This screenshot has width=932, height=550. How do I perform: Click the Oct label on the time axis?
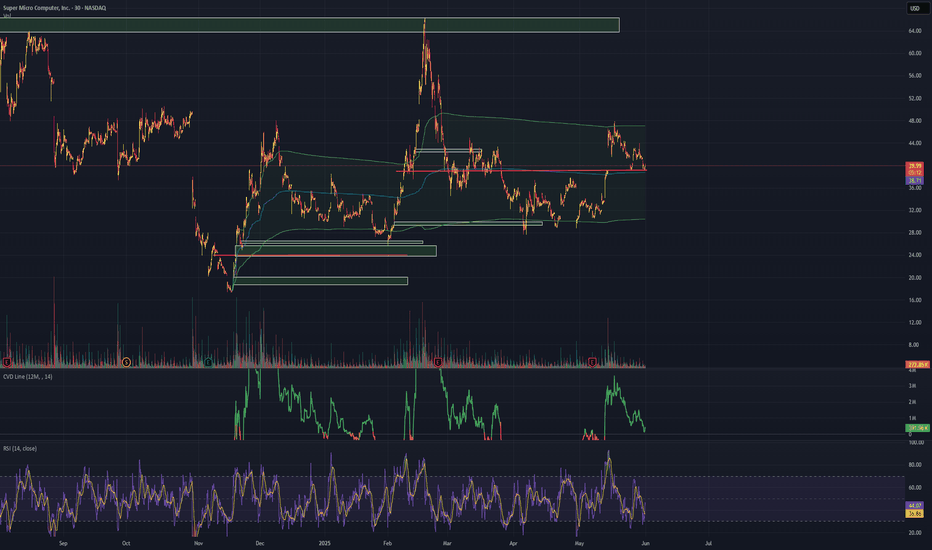pos(126,543)
